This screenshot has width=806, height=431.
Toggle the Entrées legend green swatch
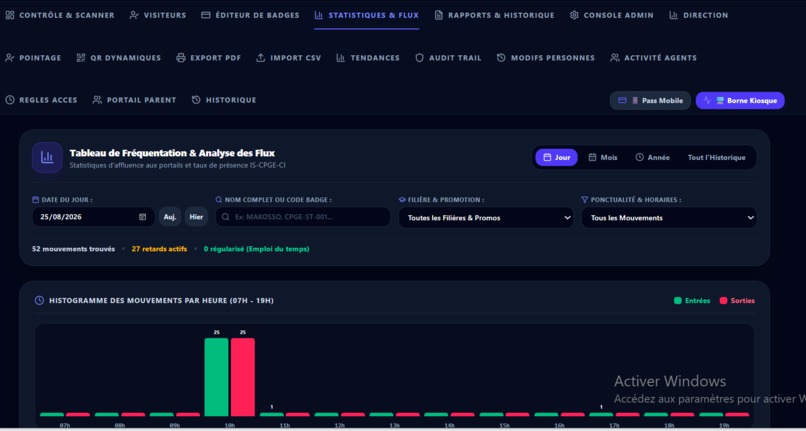[x=677, y=300]
